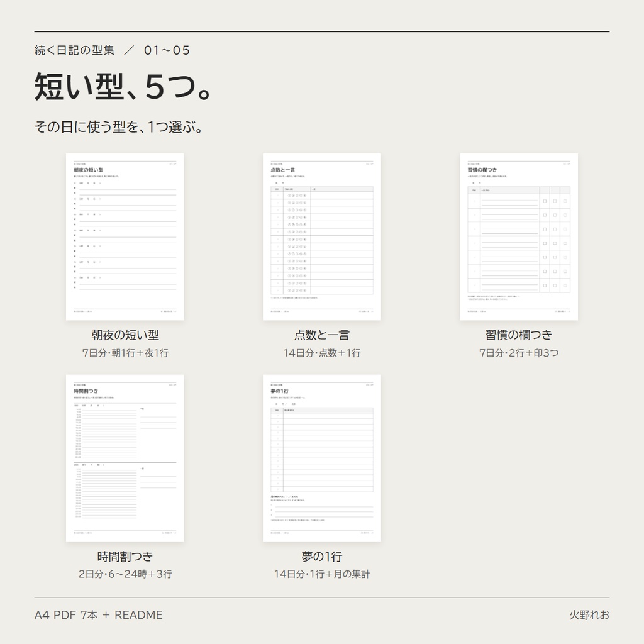Select the caption title 点数と一言
644x644 pixels.
322,335
